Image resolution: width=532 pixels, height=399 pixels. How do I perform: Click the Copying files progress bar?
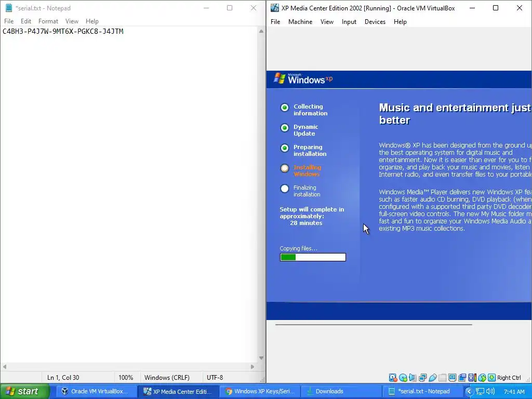313,257
